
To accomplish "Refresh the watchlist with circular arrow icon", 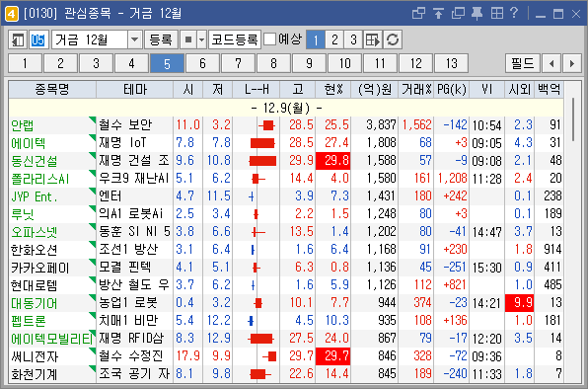I will click(x=393, y=39).
